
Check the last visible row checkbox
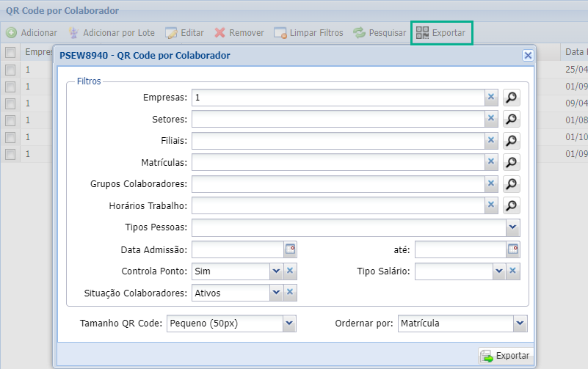(x=10, y=154)
